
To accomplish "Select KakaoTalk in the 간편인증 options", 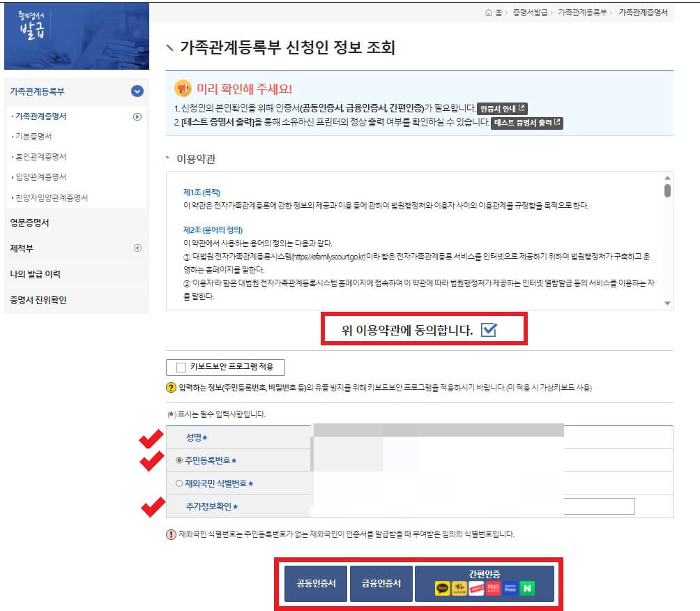I will [x=442, y=588].
